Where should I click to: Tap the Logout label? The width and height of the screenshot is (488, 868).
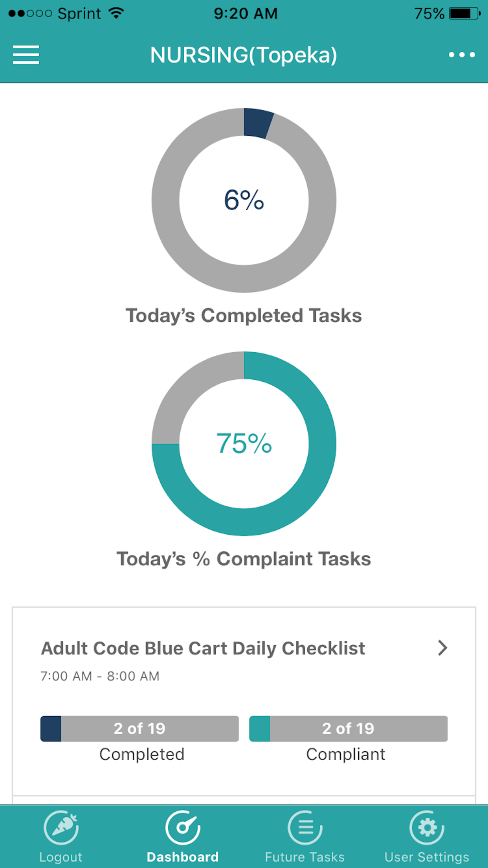(61, 857)
